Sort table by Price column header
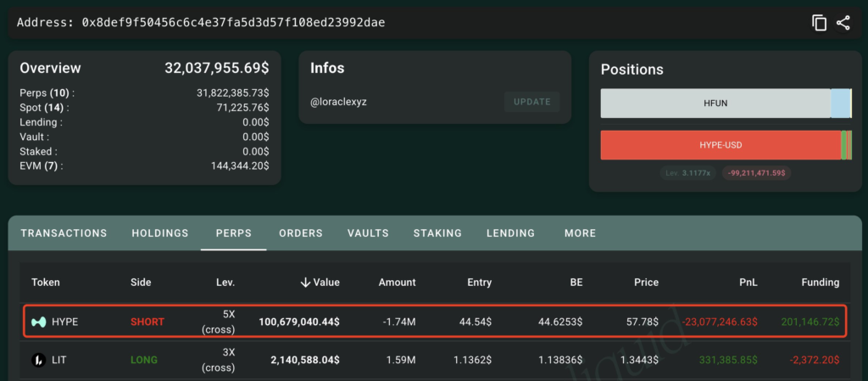Screen dimensions: 868x381 click(x=647, y=283)
